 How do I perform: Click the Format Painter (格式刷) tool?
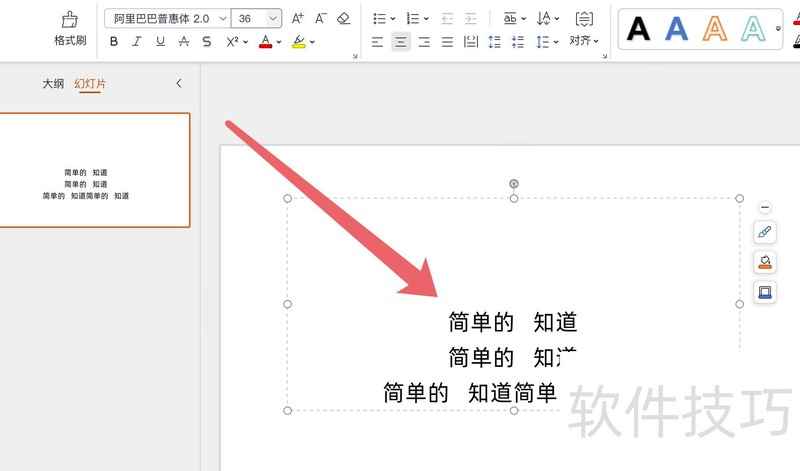[x=69, y=28]
